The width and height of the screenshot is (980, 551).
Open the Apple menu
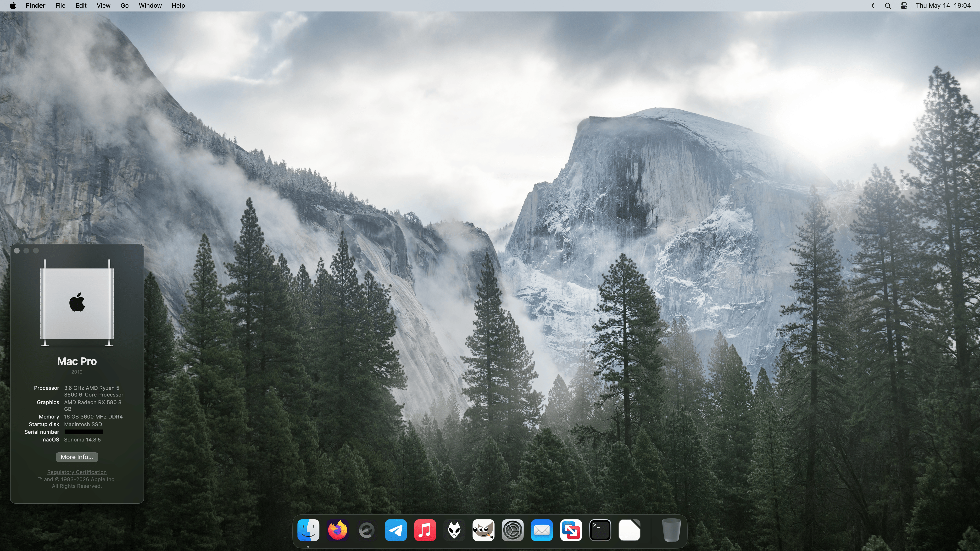[x=12, y=5]
